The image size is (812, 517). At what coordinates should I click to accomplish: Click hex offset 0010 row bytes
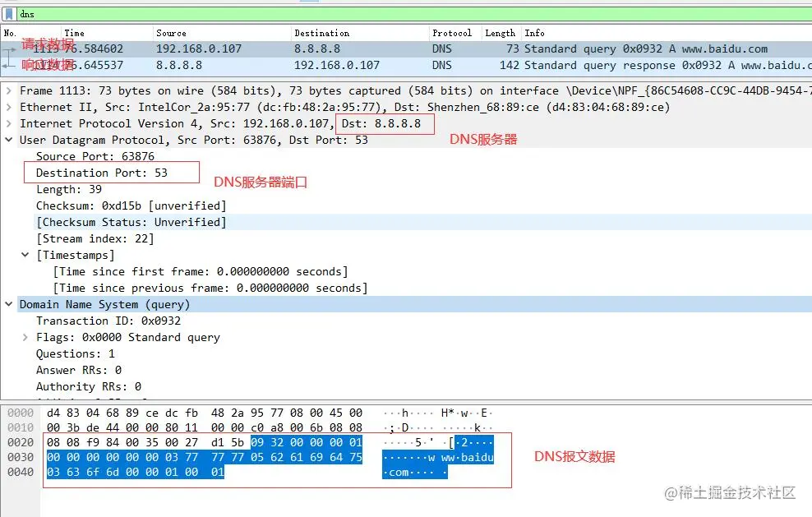coord(205,428)
